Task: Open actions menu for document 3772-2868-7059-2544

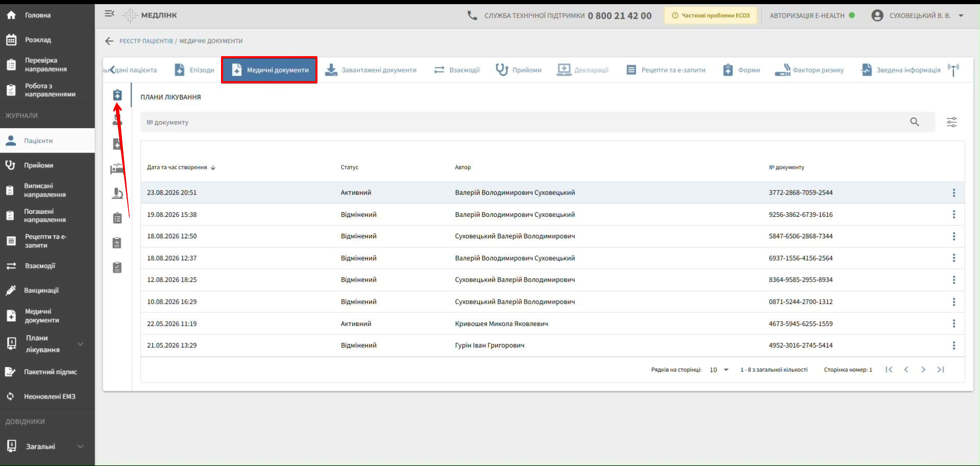Action: click(x=953, y=192)
